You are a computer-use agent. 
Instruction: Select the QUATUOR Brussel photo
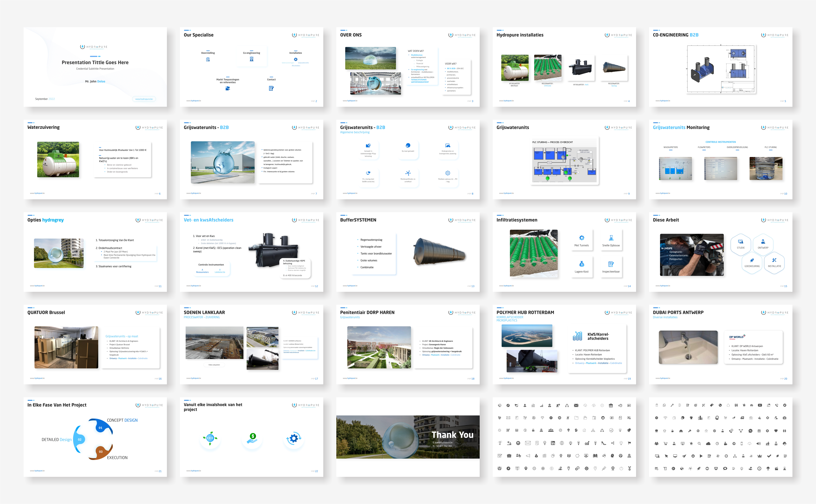66,347
